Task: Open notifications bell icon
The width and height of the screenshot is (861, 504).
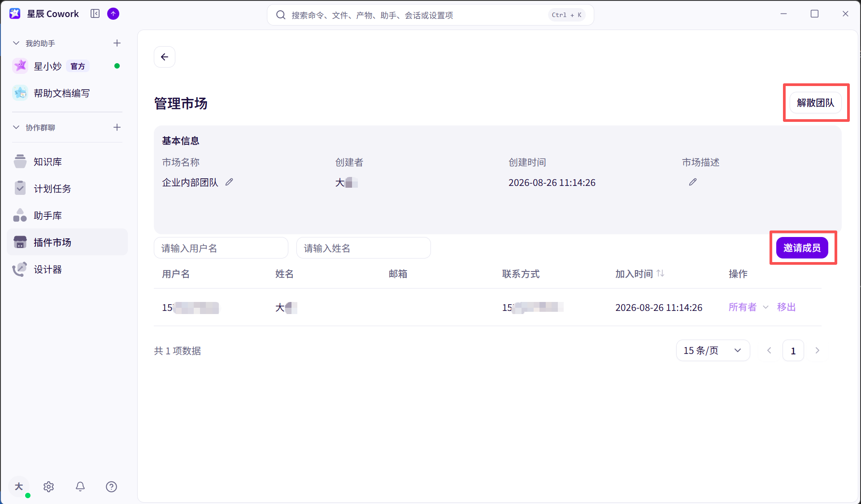Action: 80,487
